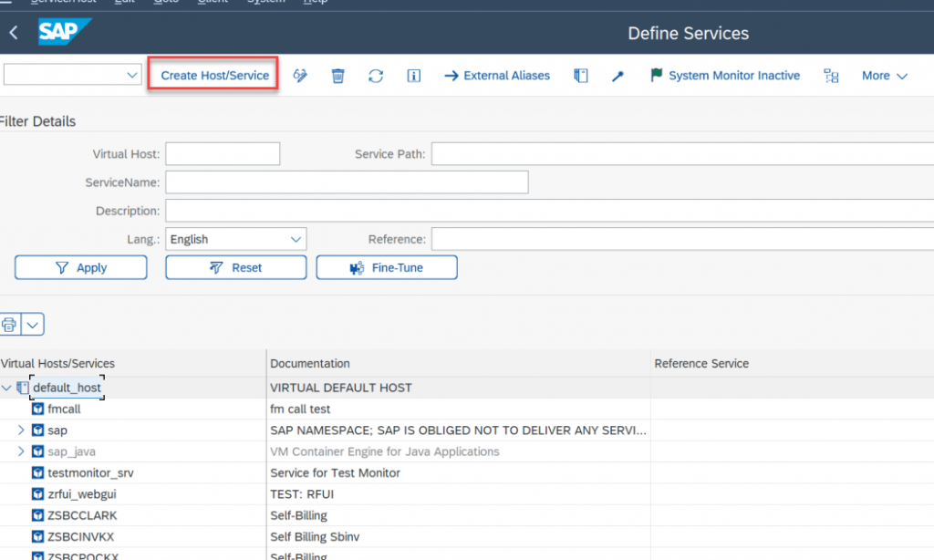Go back using the left arrow

[14, 32]
